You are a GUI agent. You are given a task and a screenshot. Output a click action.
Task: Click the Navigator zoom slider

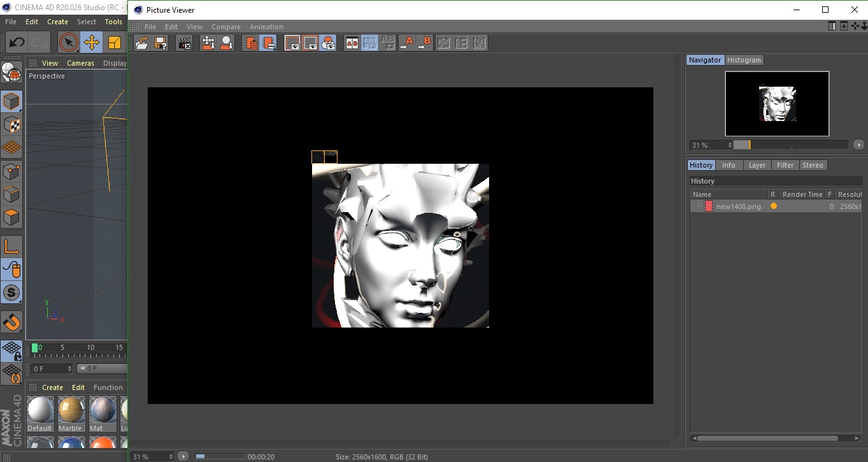790,145
